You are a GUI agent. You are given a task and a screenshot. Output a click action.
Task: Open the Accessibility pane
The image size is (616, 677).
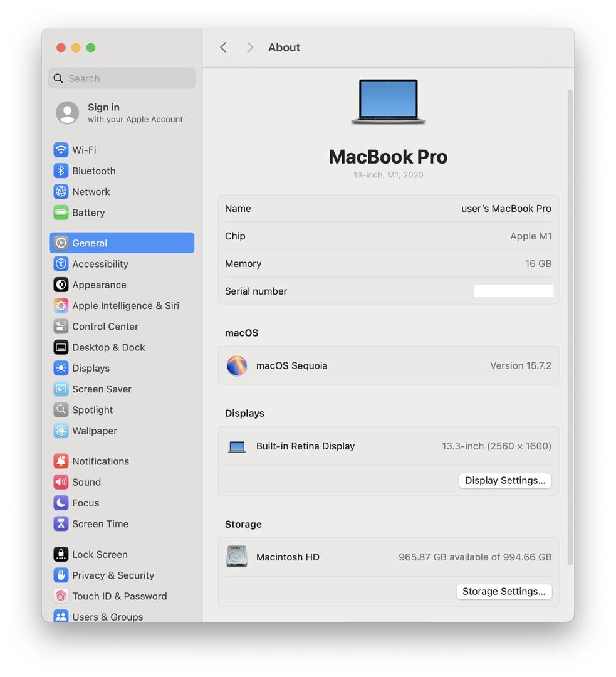[x=100, y=264]
